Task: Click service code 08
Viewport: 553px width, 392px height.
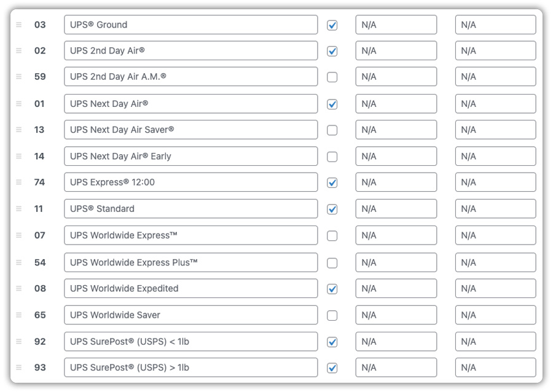Action: (40, 288)
